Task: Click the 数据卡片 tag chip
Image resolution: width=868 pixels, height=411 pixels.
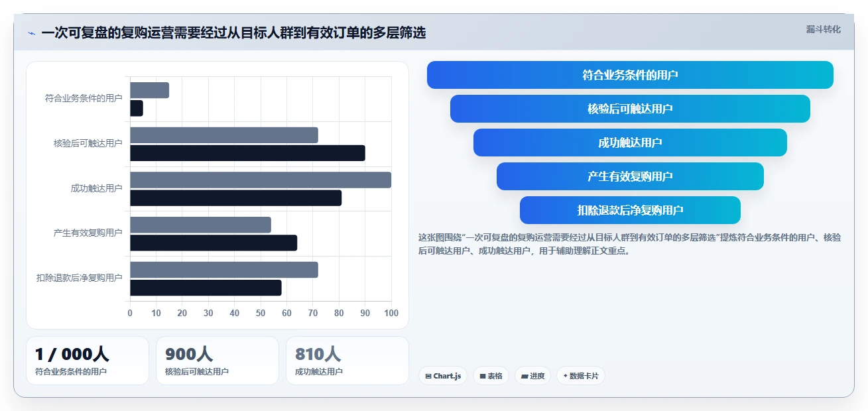Action: [x=580, y=376]
